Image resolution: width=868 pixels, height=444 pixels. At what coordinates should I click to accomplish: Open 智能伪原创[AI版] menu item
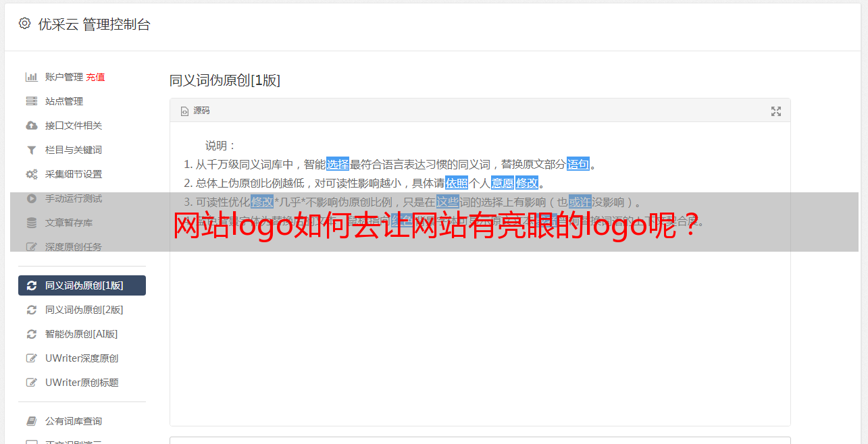[82, 334]
